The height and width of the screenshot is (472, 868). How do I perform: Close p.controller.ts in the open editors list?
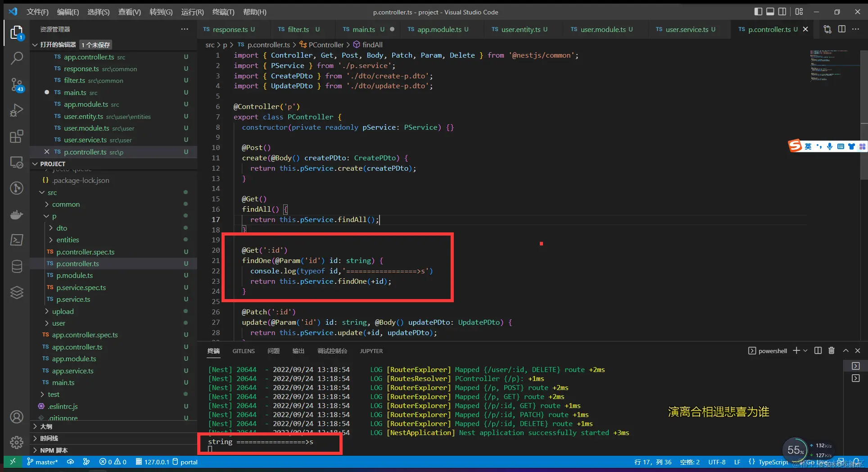pyautogui.click(x=47, y=152)
